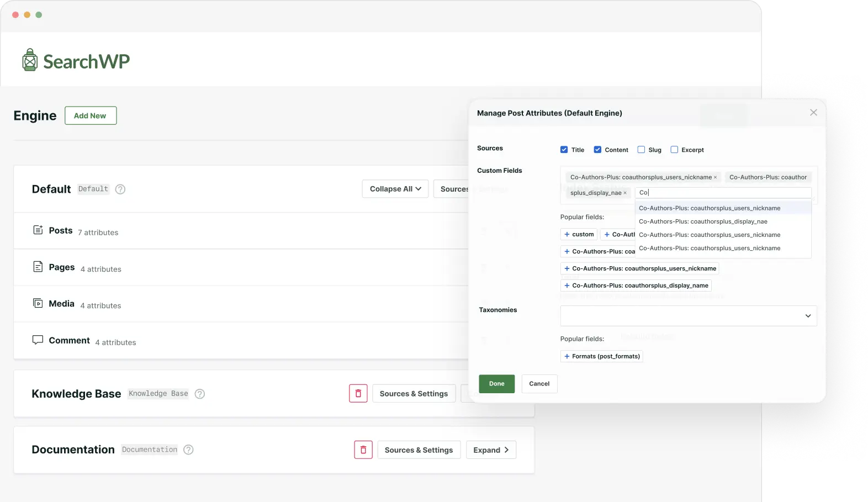Click the Comment source icon

pos(38,340)
